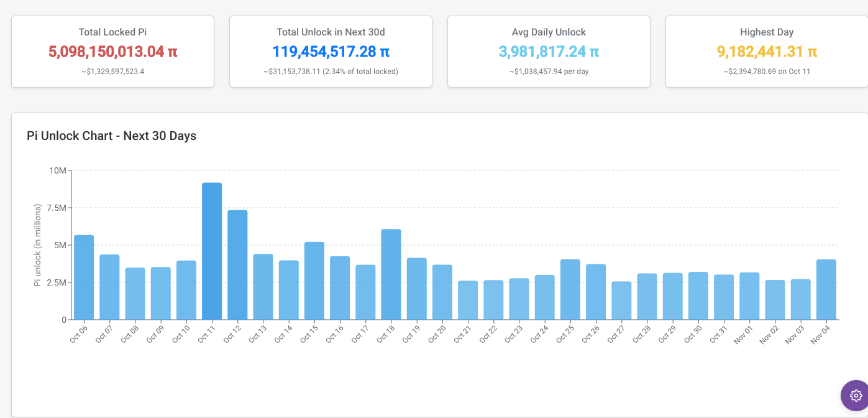Image resolution: width=868 pixels, height=418 pixels.
Task: Select the Highest Day card
Action: pyautogui.click(x=767, y=52)
